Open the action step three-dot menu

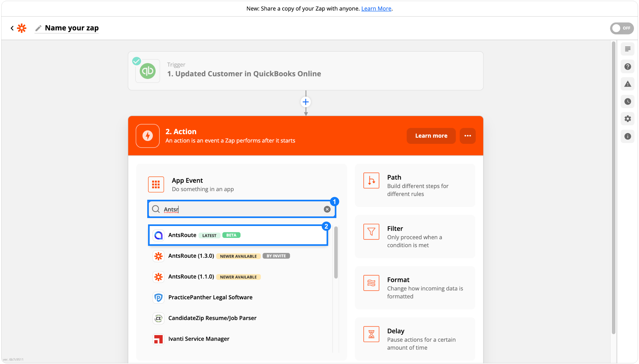(x=468, y=136)
